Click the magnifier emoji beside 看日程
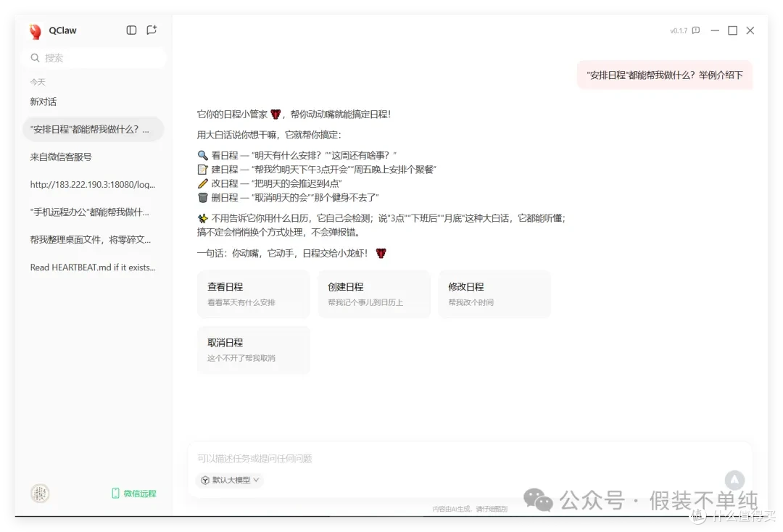The width and height of the screenshot is (783, 532). tap(202, 155)
